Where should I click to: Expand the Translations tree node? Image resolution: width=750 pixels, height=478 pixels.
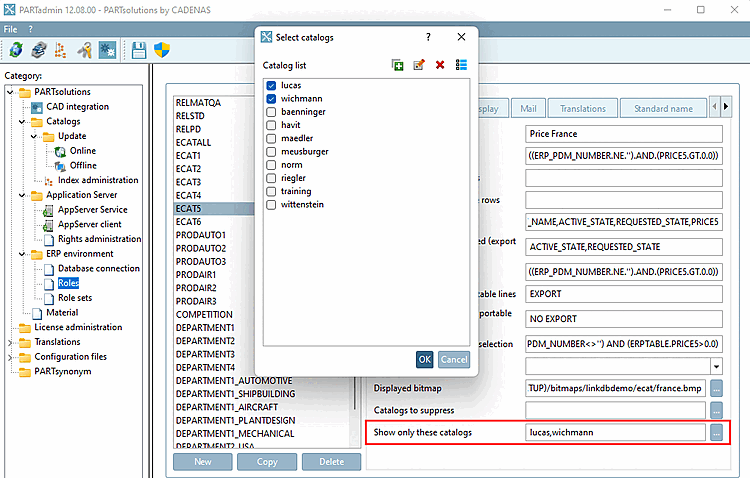point(10,343)
